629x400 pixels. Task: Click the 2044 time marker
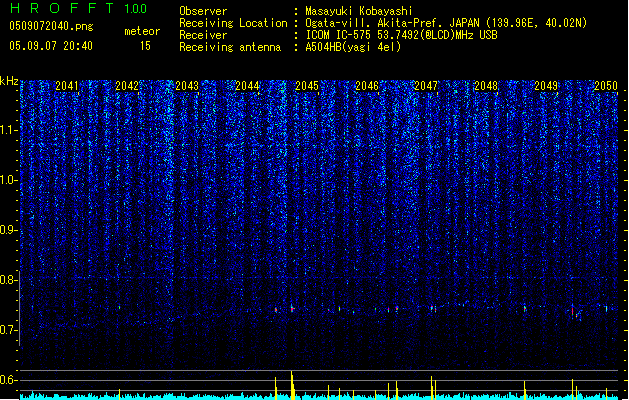click(x=247, y=86)
